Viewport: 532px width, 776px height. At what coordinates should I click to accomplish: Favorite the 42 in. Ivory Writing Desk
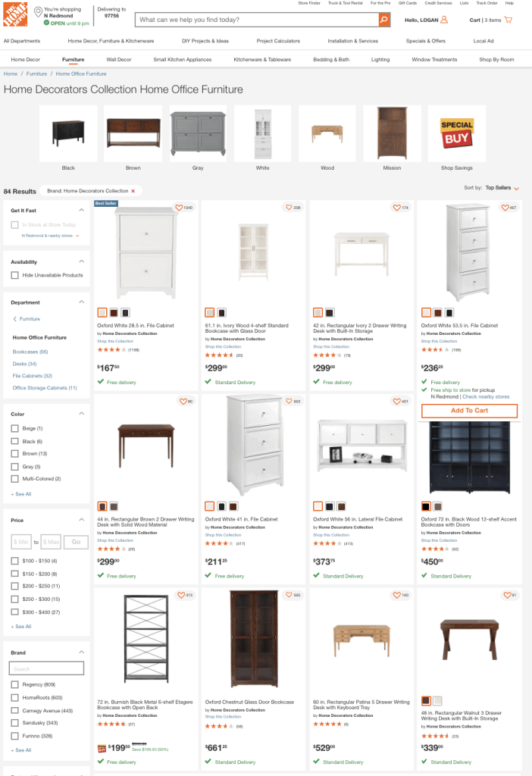tap(396, 208)
